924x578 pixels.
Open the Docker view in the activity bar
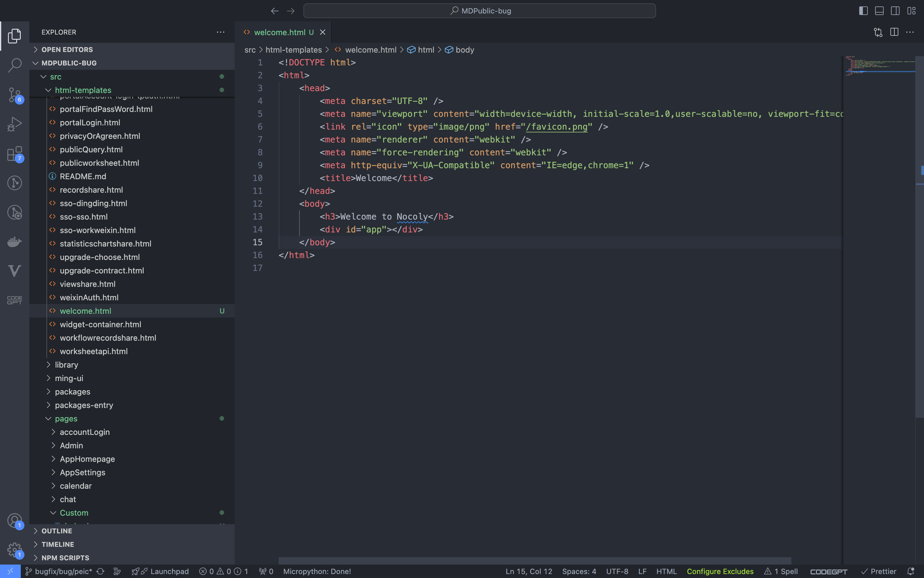pyautogui.click(x=14, y=242)
